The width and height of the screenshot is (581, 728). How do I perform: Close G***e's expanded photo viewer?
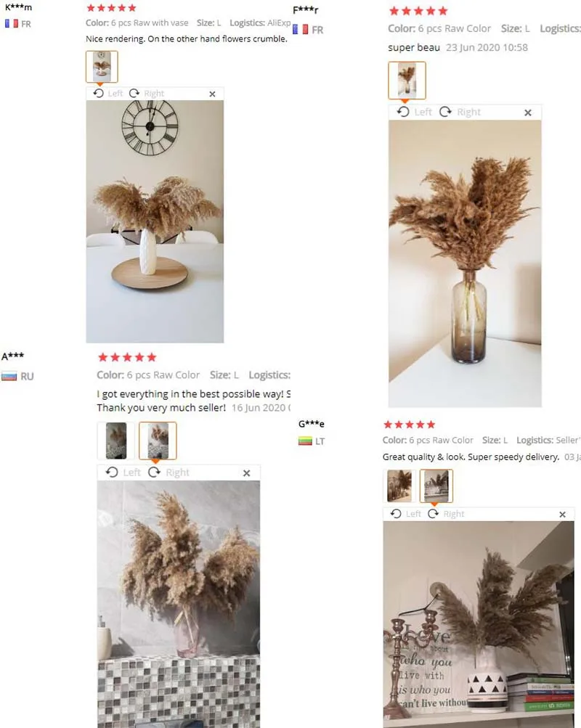[562, 514]
